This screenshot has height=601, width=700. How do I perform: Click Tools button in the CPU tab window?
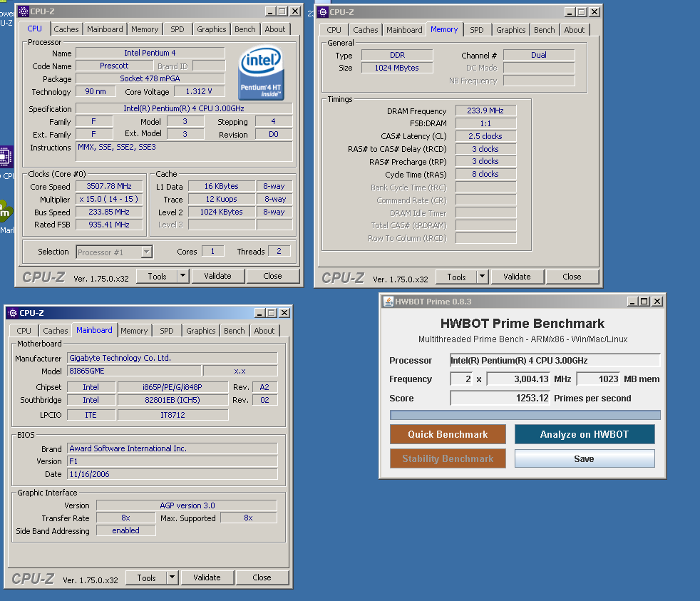pyautogui.click(x=157, y=277)
